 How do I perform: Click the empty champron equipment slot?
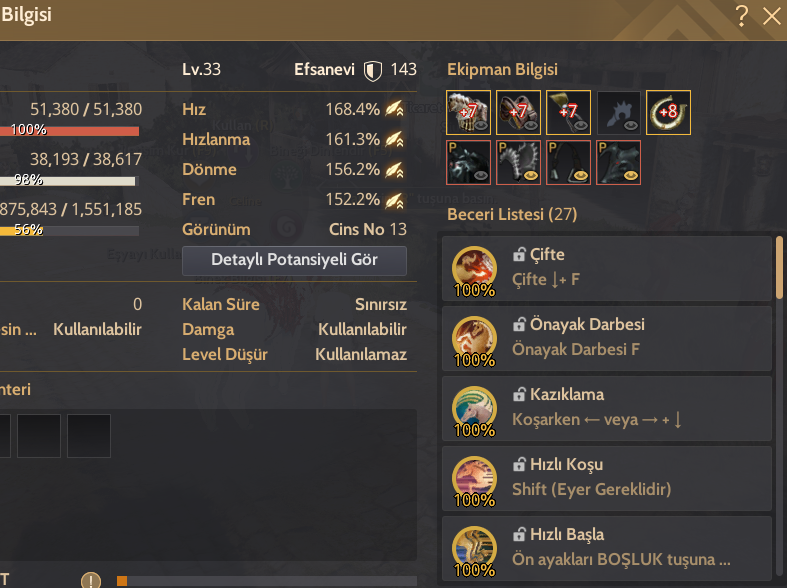click(x=618, y=112)
